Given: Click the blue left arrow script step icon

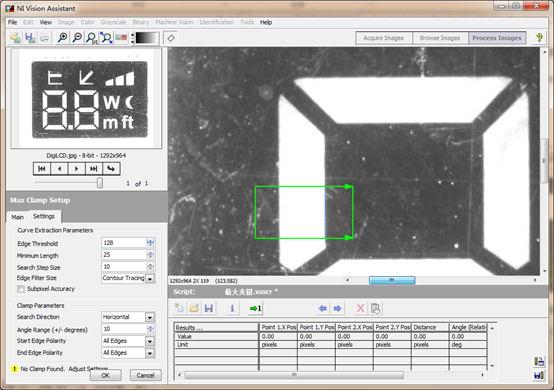Looking at the screenshot, I should [x=322, y=308].
